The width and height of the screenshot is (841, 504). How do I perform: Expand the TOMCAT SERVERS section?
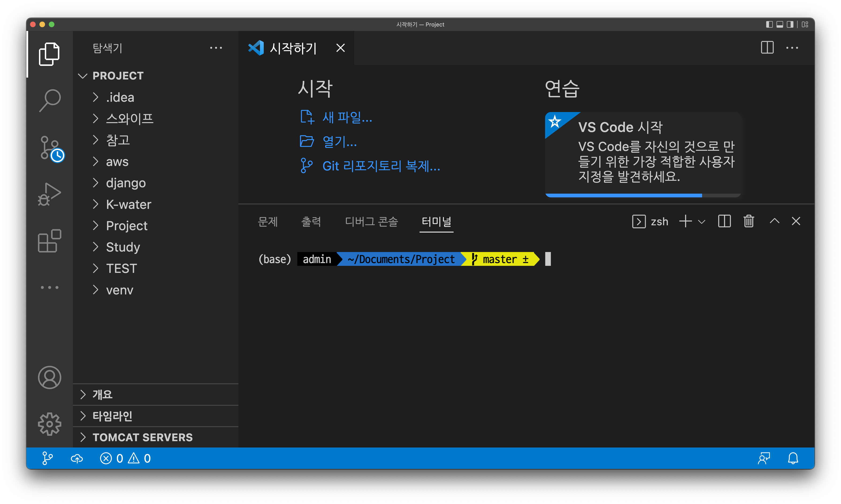pyautogui.click(x=142, y=437)
